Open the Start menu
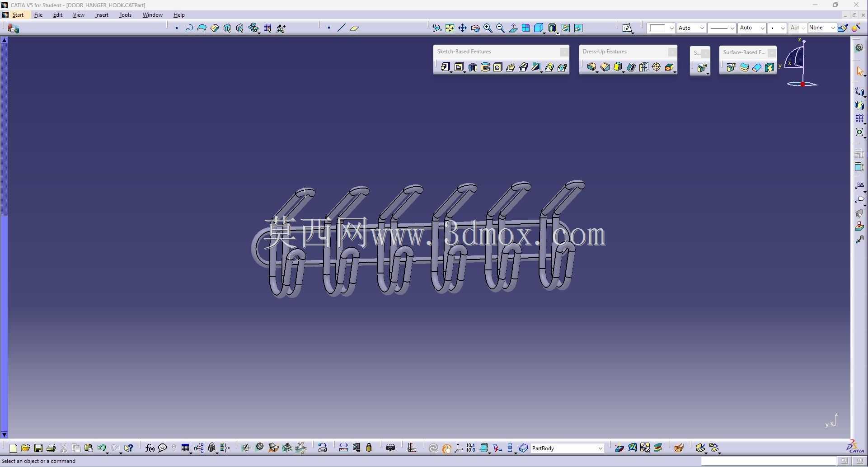Screen dimensions: 868x467 [18, 15]
